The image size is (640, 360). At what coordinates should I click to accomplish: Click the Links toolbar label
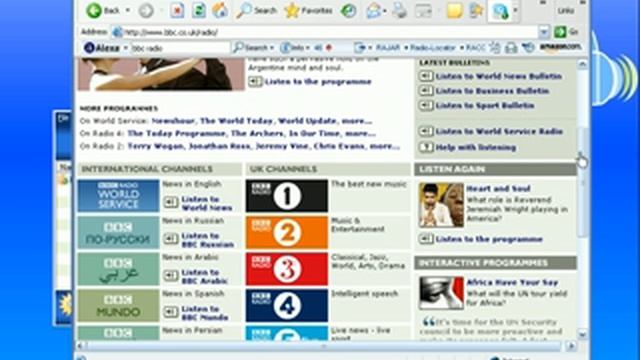click(x=566, y=11)
